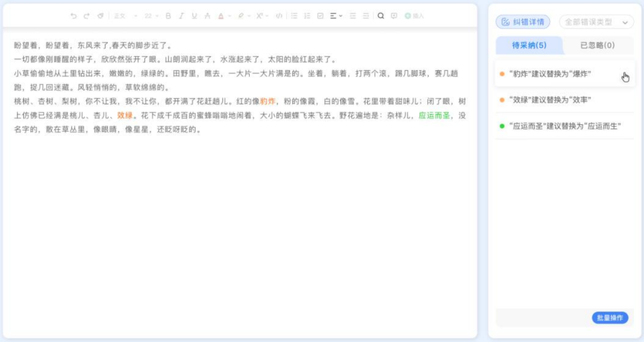Select suggestion replacing 应运而圣 with 应运而生

point(565,126)
